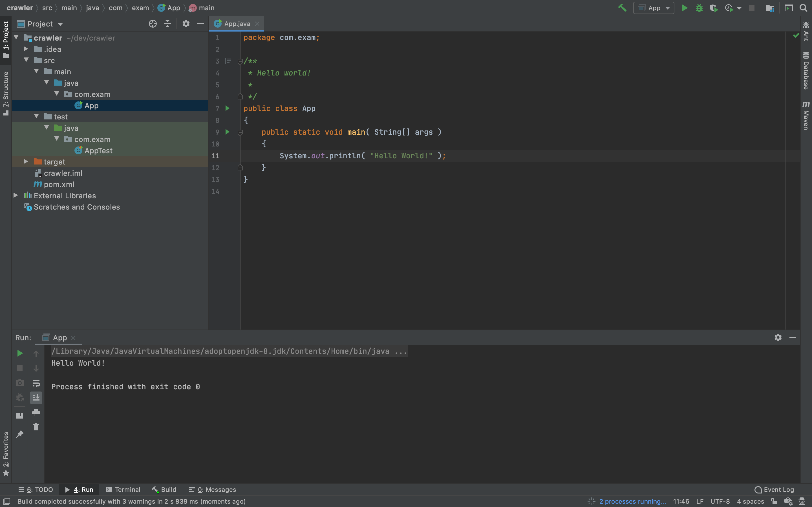Toggle scroll to end in Run console

tap(36, 398)
